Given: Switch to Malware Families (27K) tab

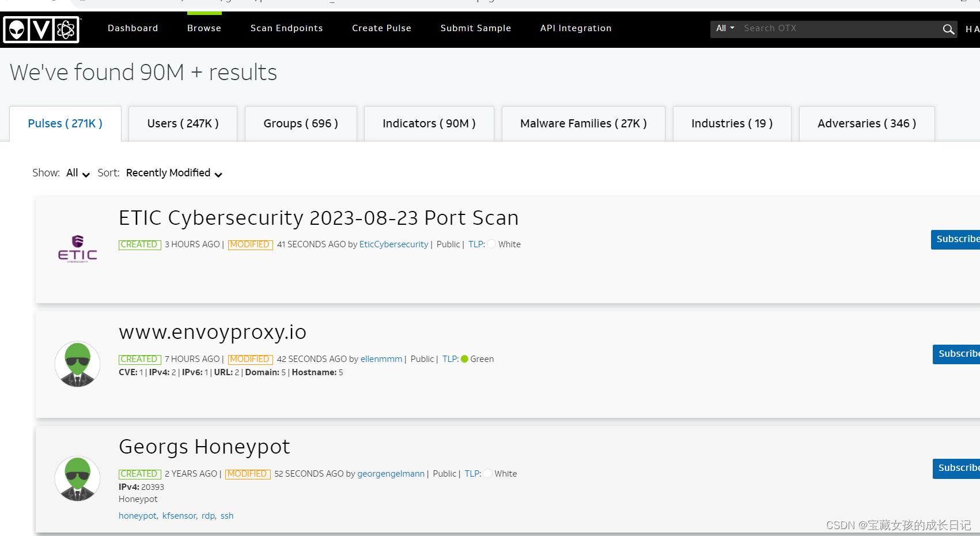Looking at the screenshot, I should tap(584, 123).
